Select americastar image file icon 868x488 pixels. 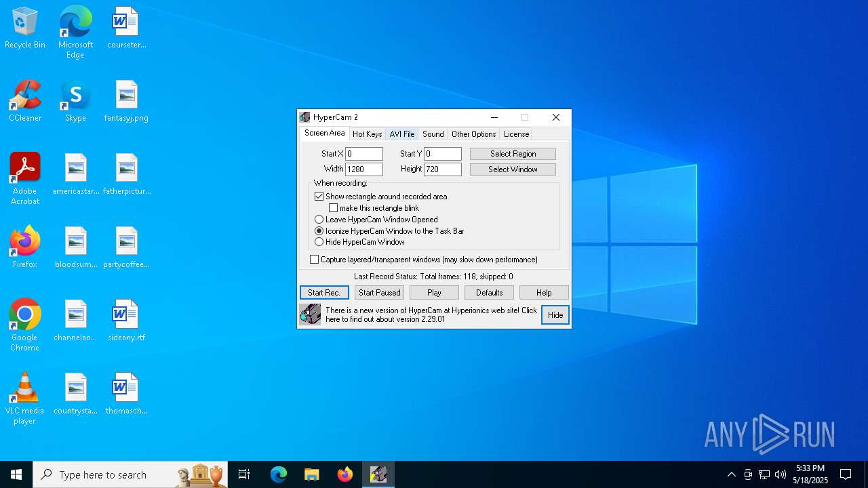75,175
